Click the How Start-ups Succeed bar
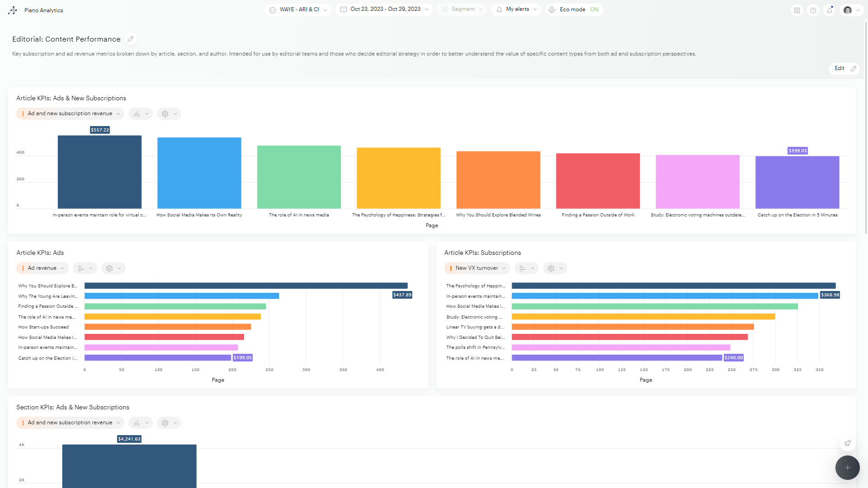This screenshot has height=488, width=868. 168,327
